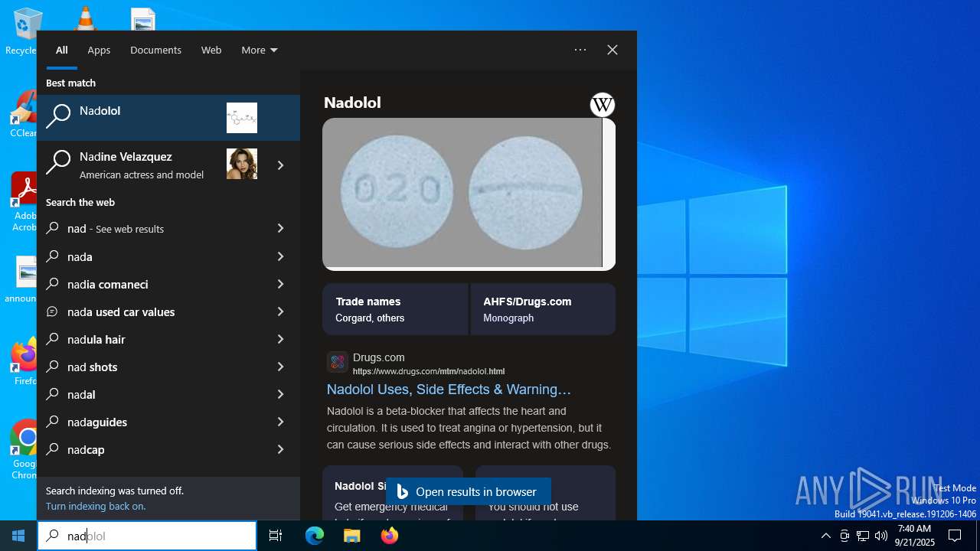Image resolution: width=980 pixels, height=551 pixels.
Task: Click Open results in browser button
Action: [468, 491]
